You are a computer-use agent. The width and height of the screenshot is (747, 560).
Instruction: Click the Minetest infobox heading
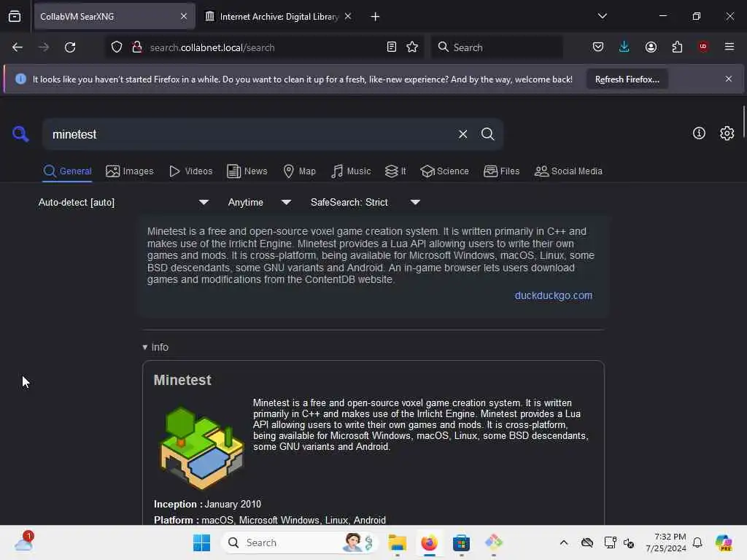click(x=182, y=381)
